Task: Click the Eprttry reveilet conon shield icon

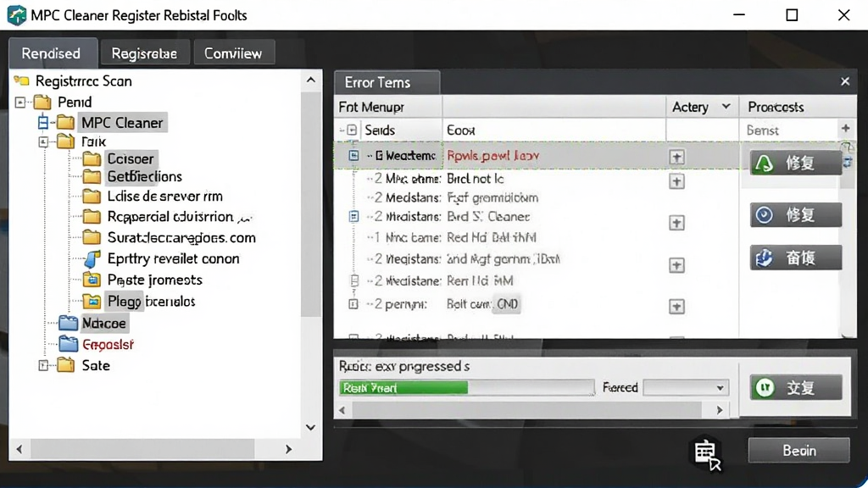Action: [x=92, y=259]
